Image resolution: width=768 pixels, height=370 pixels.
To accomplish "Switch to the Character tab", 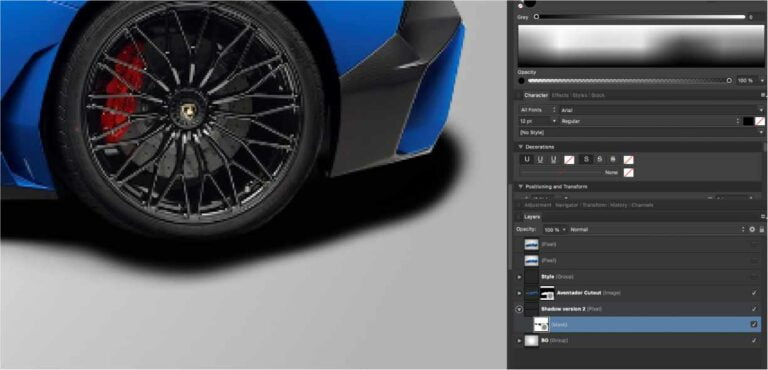I will point(536,95).
